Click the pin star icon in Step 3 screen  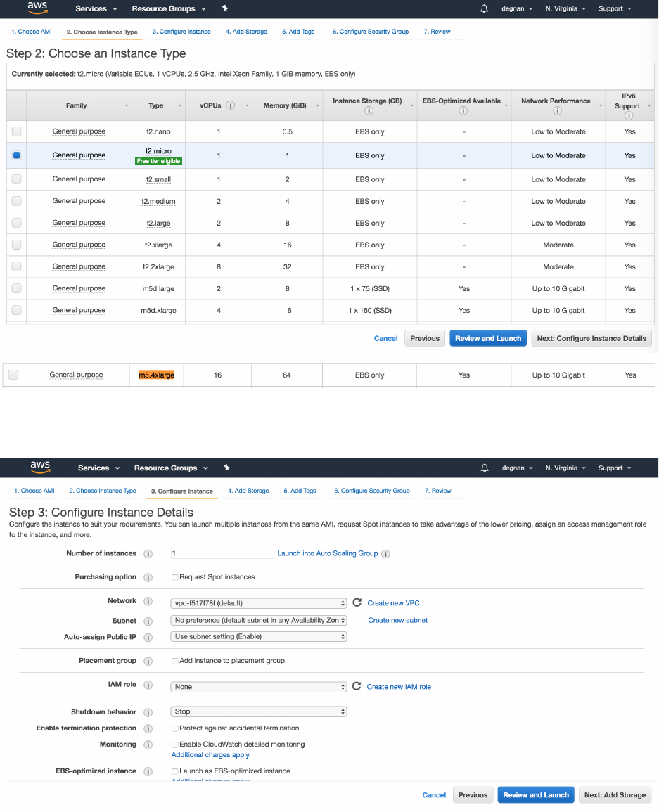coord(227,467)
